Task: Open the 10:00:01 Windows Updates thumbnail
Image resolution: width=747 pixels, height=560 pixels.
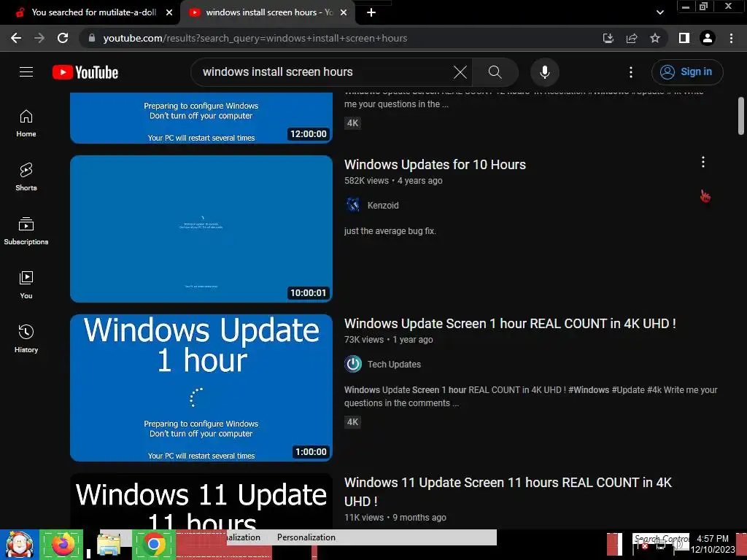Action: tap(201, 228)
